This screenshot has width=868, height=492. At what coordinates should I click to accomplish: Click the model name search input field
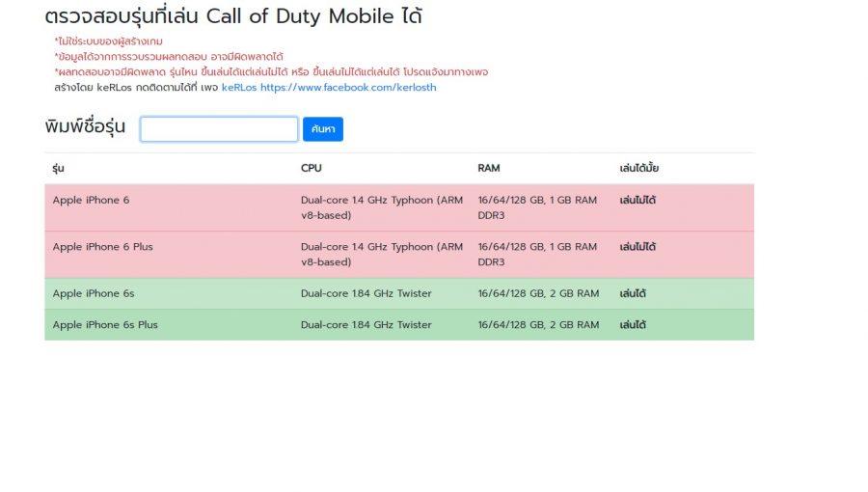219,129
